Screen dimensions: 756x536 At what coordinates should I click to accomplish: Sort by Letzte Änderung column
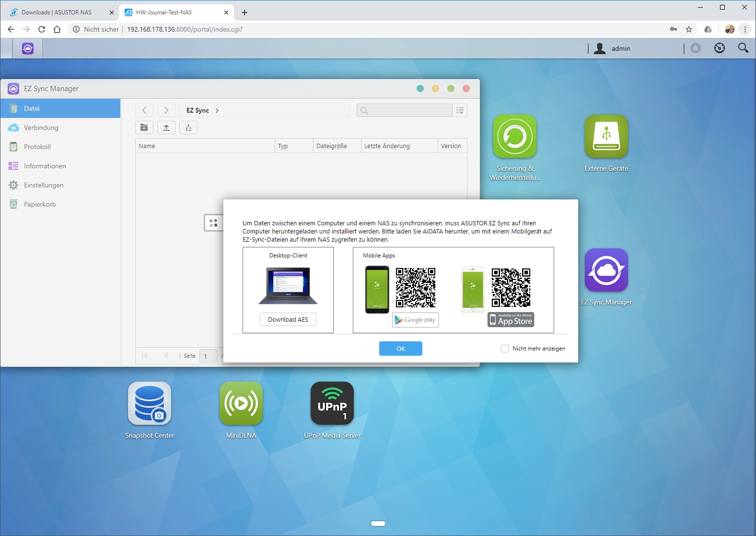pos(399,146)
